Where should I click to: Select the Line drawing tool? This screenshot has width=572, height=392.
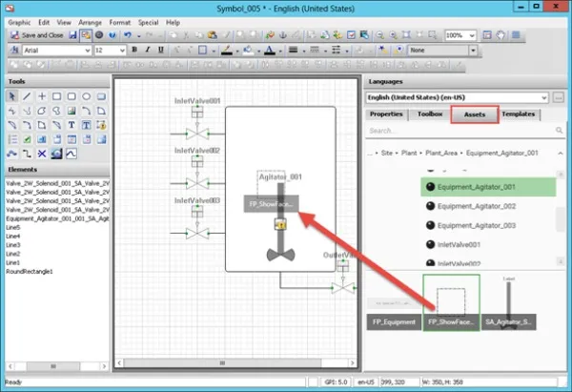tap(28, 96)
